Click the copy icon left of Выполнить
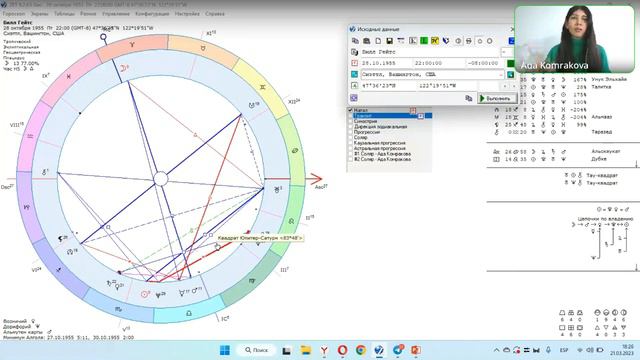The height and width of the screenshot is (360, 640). coord(469,98)
